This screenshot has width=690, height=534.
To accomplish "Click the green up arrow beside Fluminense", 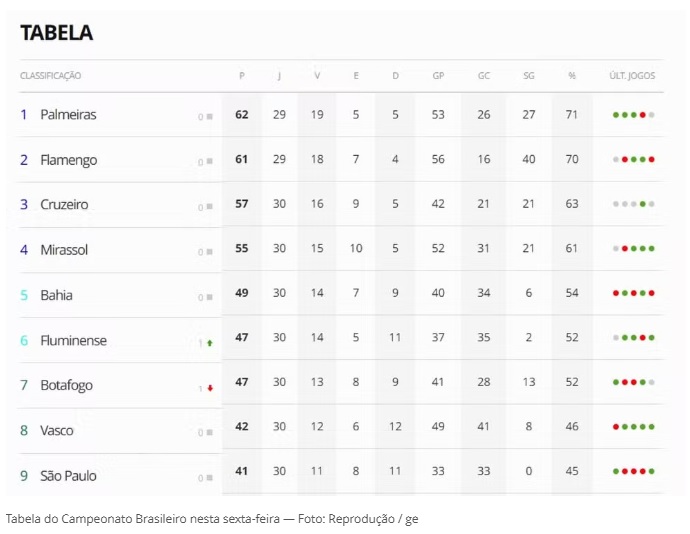I will [x=210, y=343].
